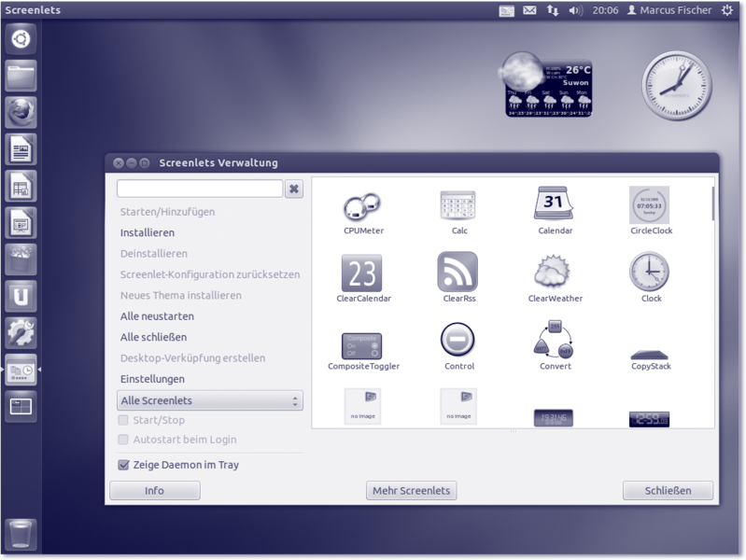Open the volume indicator menu
Screen dimensions: 746x560
click(576, 10)
